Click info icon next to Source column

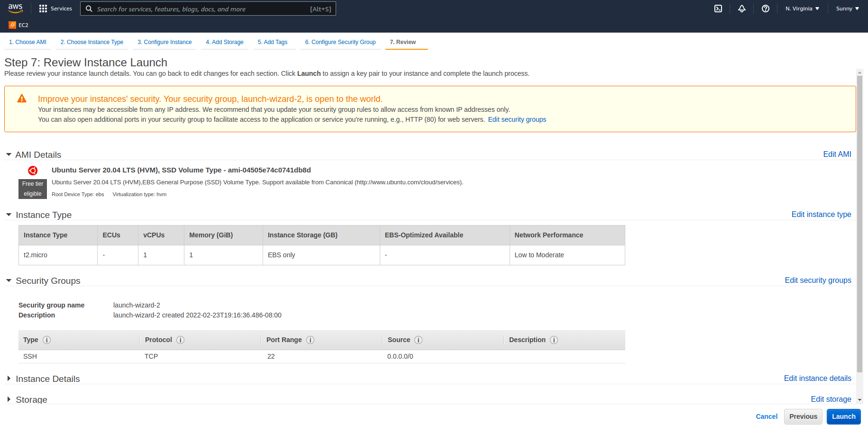pos(418,340)
